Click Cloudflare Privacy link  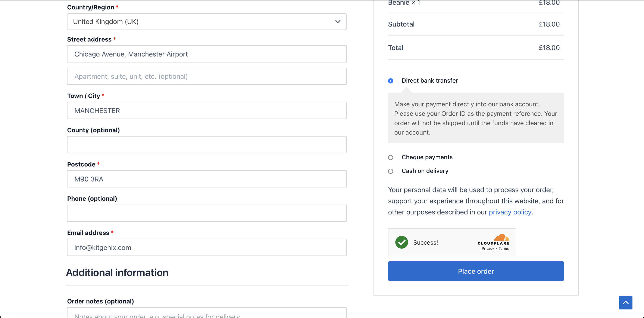(488, 248)
